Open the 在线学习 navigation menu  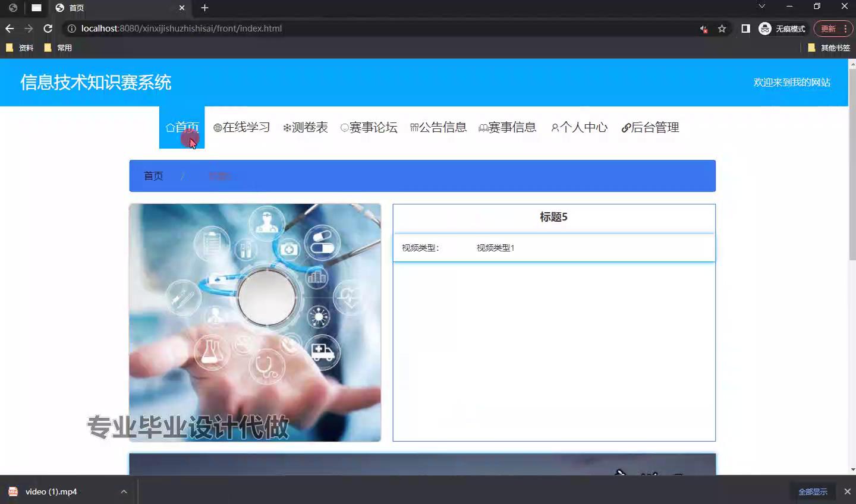(x=241, y=127)
